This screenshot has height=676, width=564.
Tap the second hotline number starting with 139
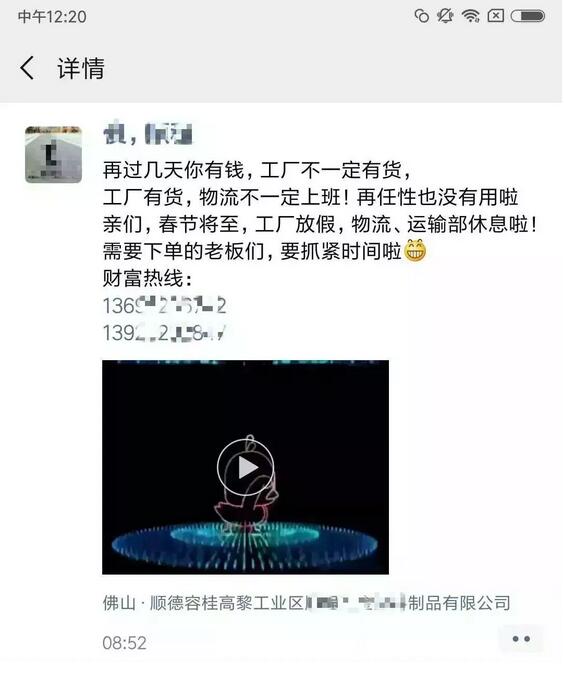click(164, 333)
